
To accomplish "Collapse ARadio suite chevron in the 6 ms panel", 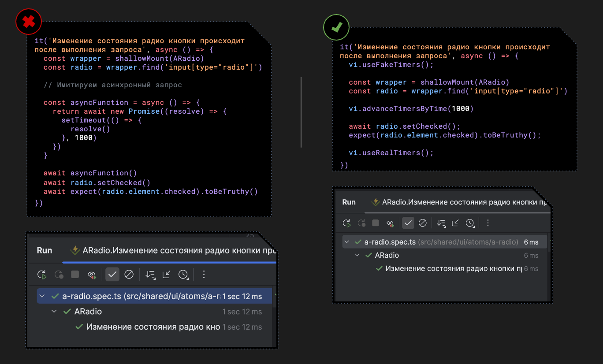I will [x=357, y=256].
